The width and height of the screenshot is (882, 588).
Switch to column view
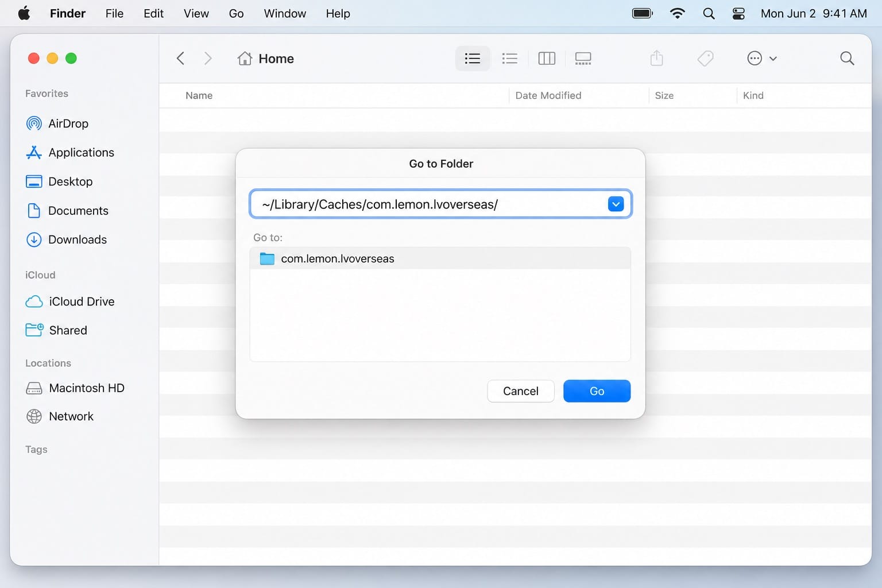547,58
